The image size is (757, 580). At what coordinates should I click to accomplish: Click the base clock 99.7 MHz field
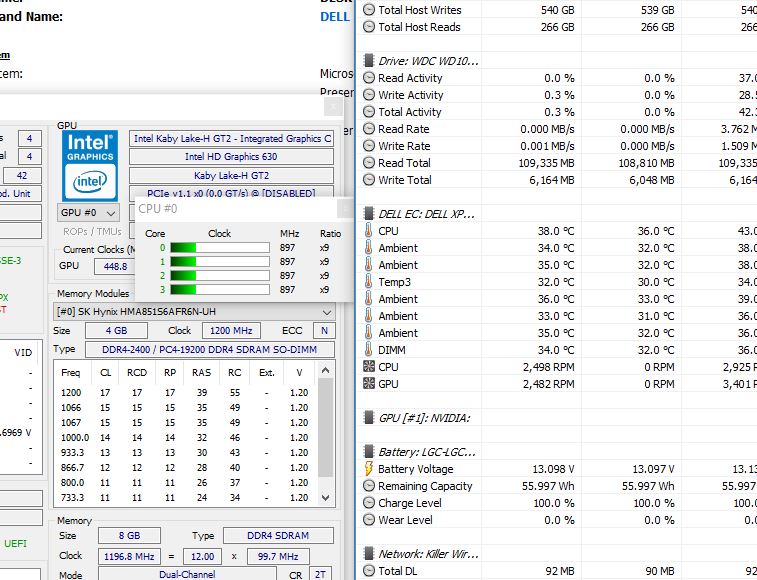278,556
